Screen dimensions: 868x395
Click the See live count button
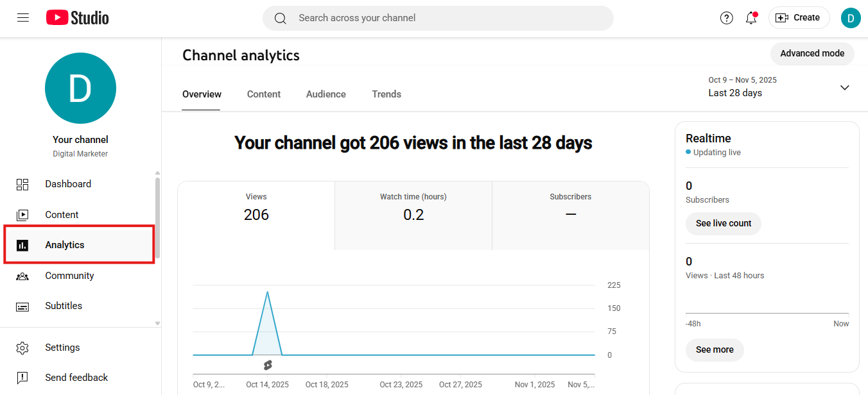point(723,224)
